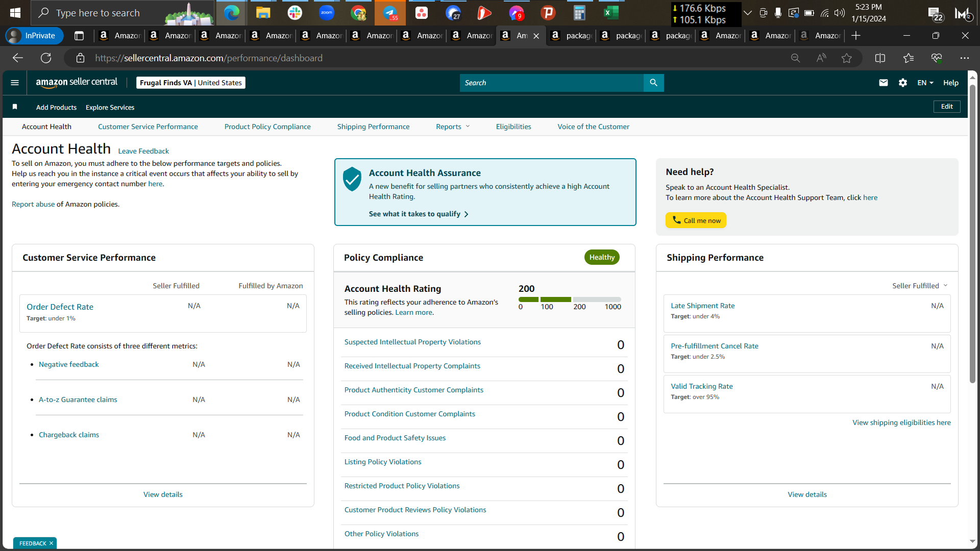Open the messages envelope icon
980x551 pixels.
[x=884, y=83]
